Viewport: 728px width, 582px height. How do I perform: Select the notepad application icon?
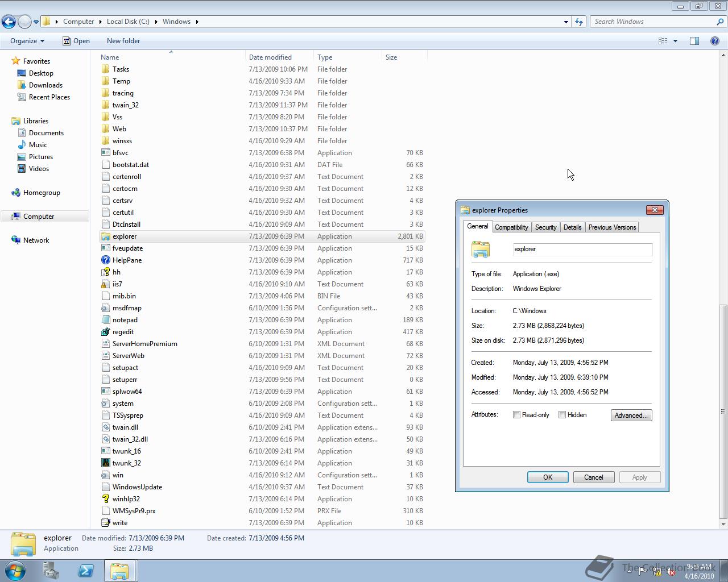pyautogui.click(x=105, y=320)
